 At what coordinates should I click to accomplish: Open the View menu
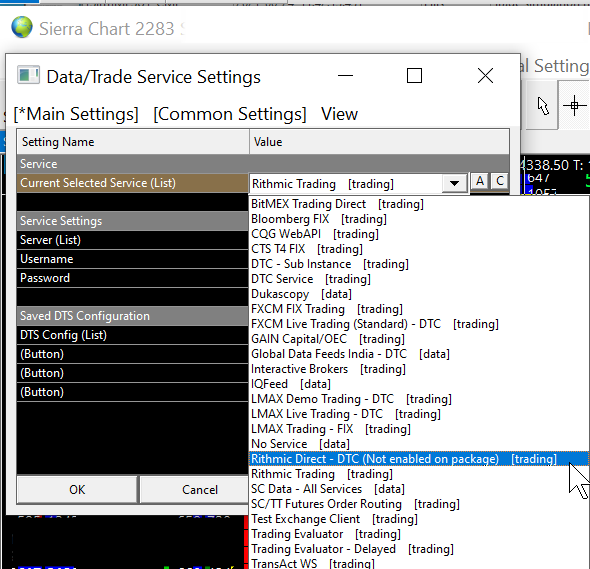point(339,114)
